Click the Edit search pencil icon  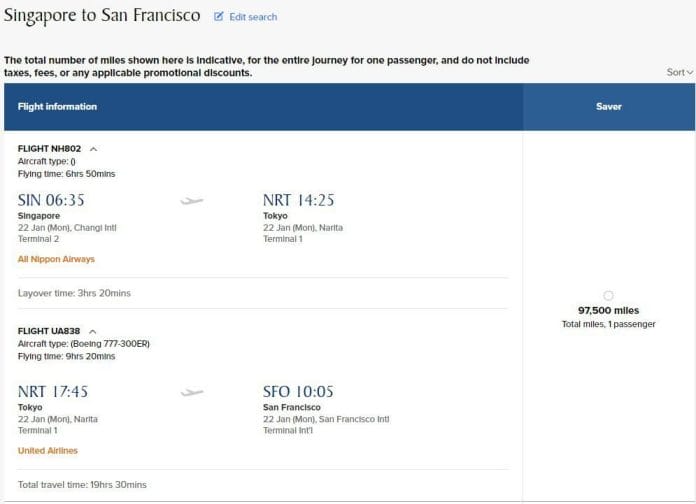pos(218,16)
